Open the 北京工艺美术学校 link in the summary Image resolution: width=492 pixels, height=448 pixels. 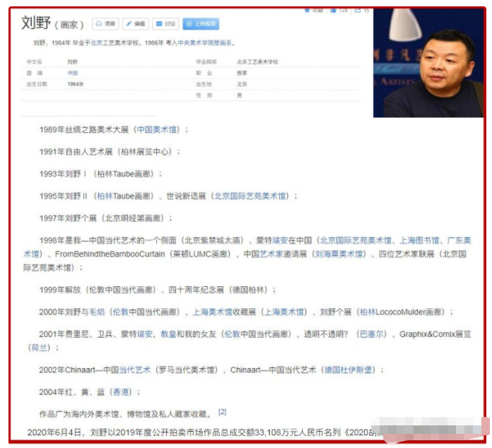click(x=115, y=43)
